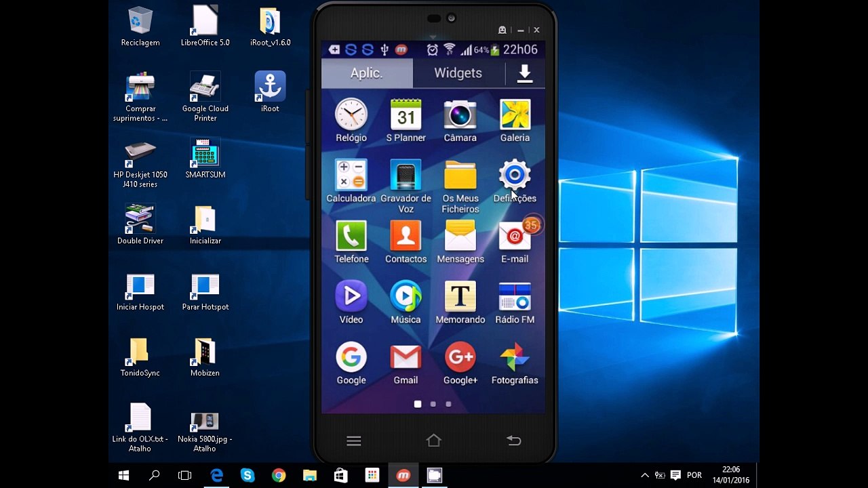The image size is (868, 488).
Task: Launch the Google+ app
Action: pyautogui.click(x=460, y=363)
